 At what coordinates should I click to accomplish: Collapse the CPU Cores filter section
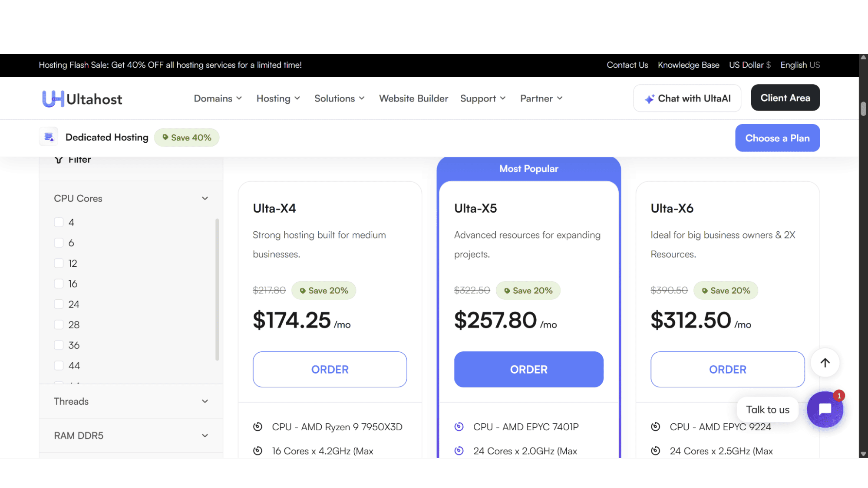pyautogui.click(x=131, y=198)
